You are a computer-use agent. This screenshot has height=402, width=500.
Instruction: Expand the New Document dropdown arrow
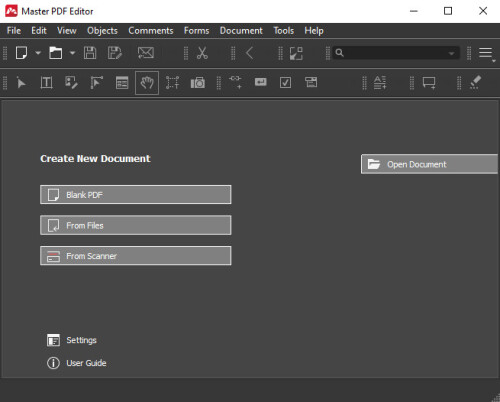pos(38,53)
